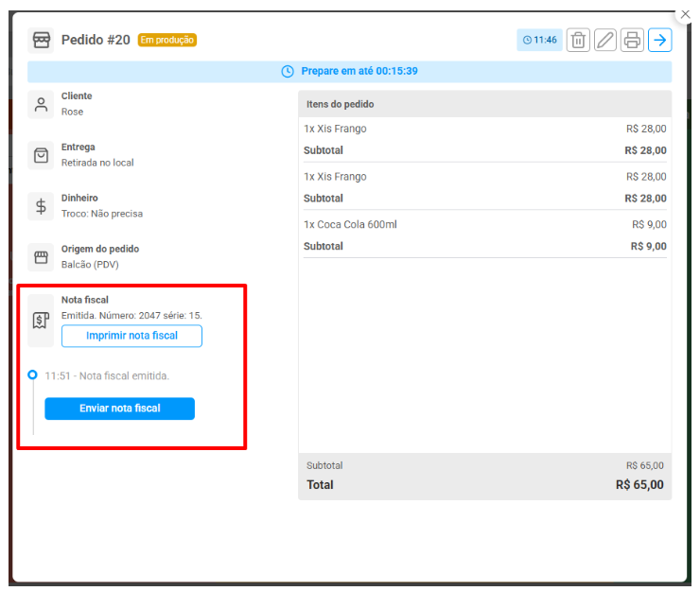Click the Cliente person icon
The image size is (700, 591).
click(x=41, y=104)
